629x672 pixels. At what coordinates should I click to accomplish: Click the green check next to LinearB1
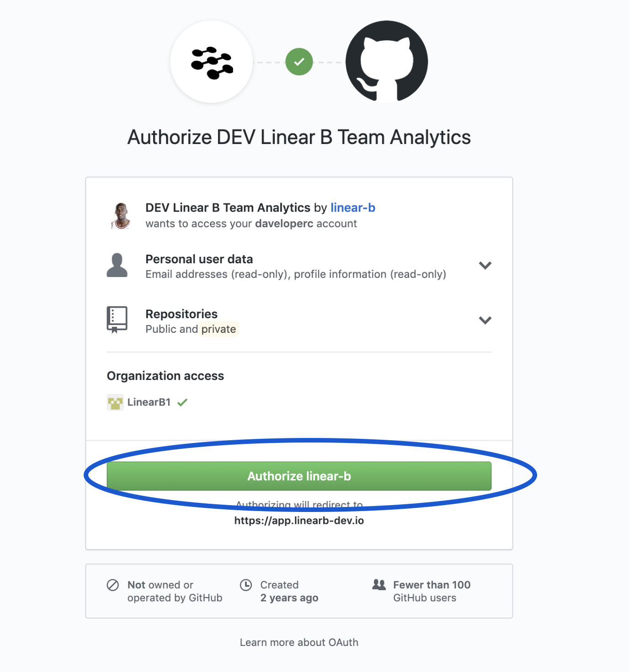(x=182, y=402)
